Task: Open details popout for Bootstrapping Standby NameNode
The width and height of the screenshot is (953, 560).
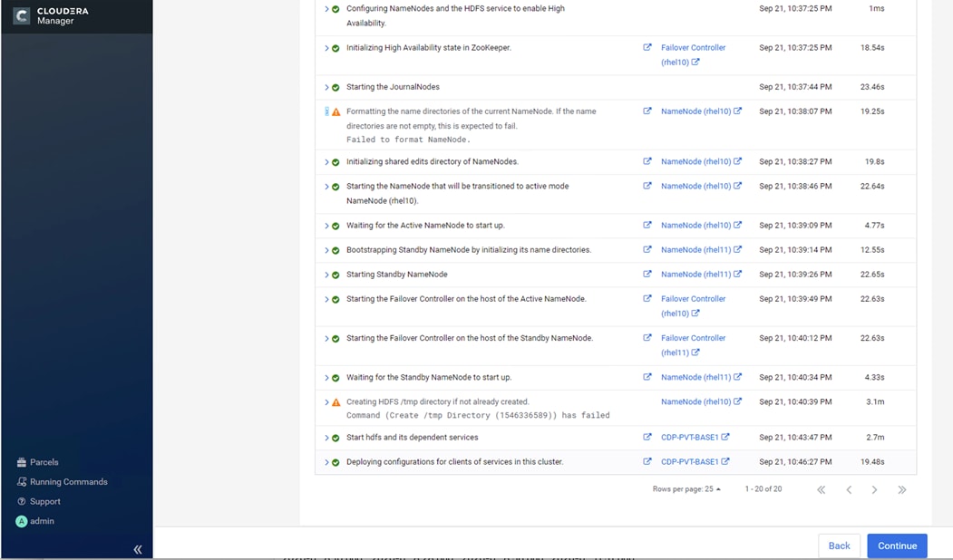Action: click(x=647, y=249)
